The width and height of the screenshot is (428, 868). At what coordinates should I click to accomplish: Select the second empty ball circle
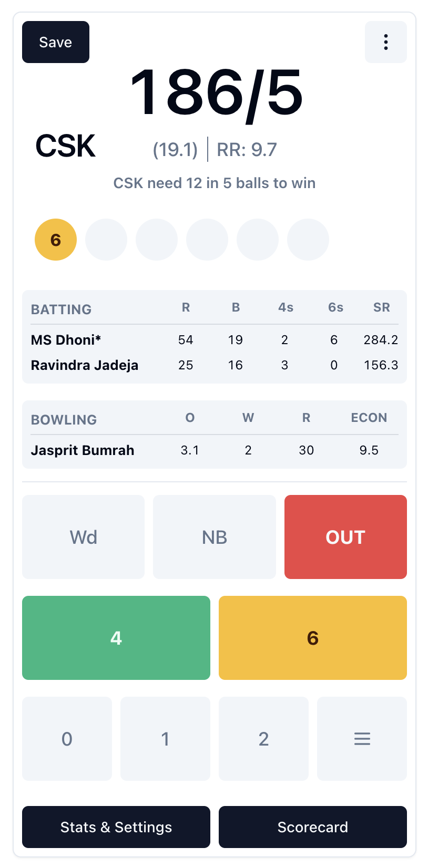pyautogui.click(x=157, y=240)
